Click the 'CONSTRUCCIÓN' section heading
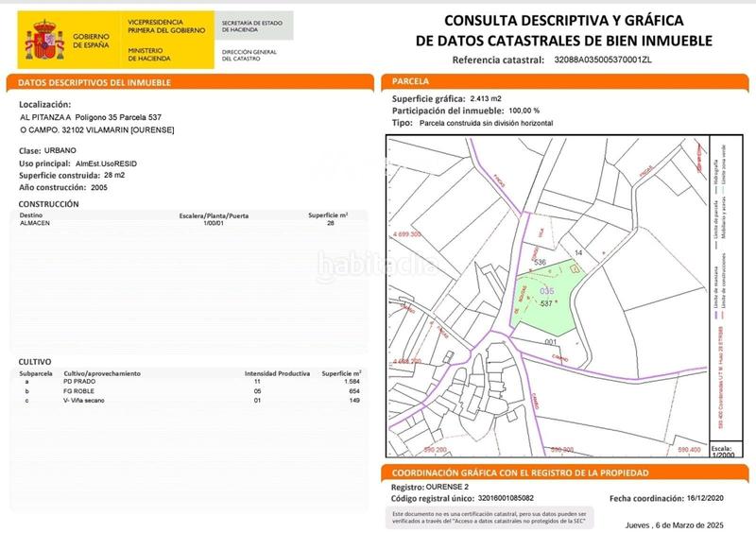Viewport: 756px width, 533px height. tap(48, 204)
